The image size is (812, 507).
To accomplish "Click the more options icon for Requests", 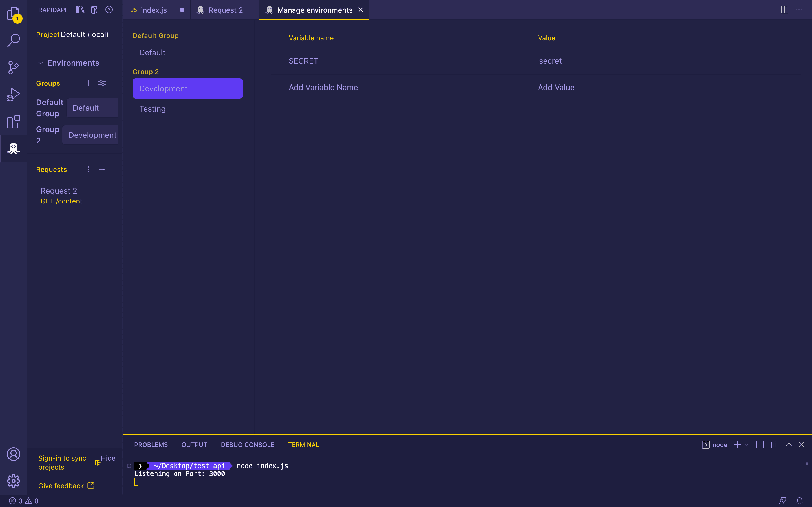I will (x=88, y=169).
